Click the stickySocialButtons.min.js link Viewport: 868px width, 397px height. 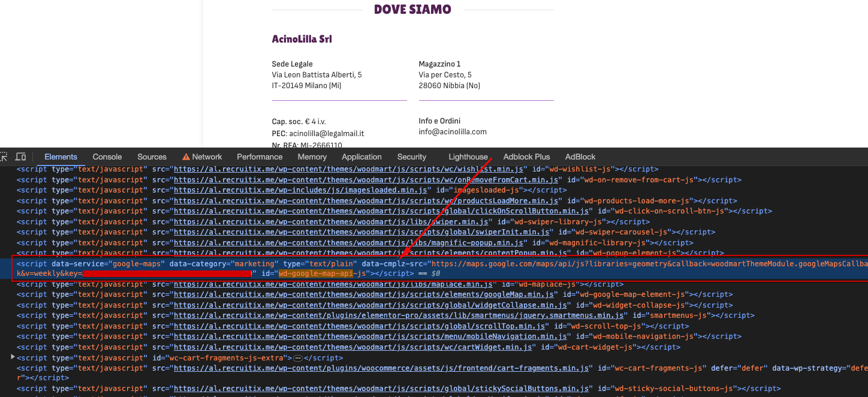tap(381, 389)
